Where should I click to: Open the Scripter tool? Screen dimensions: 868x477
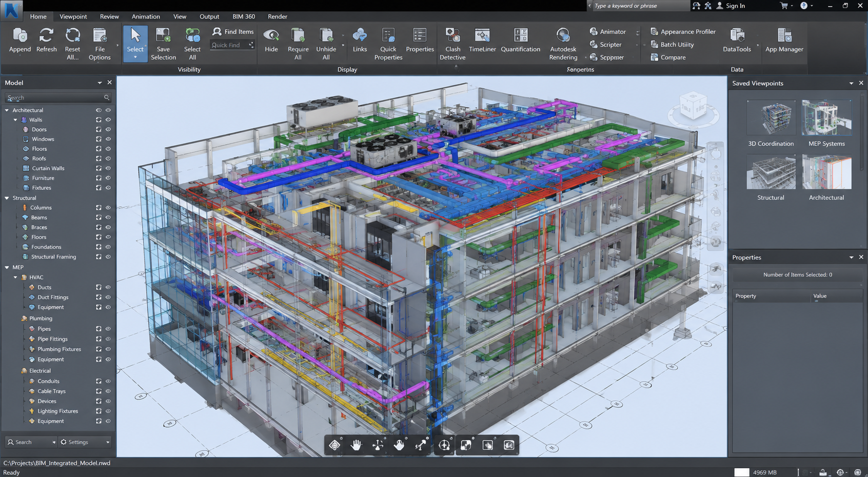[606, 45]
